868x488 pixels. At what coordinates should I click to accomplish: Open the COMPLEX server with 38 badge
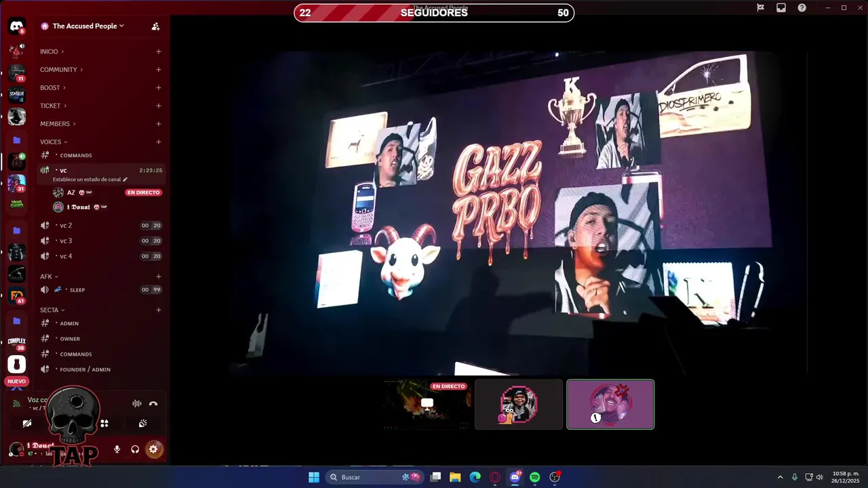tap(16, 342)
